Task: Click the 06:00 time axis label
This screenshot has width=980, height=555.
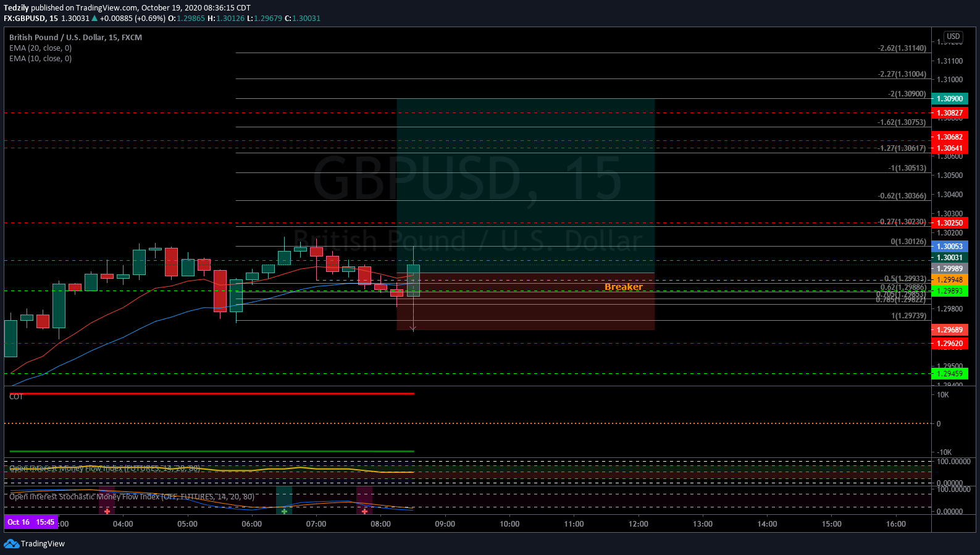Action: coord(252,524)
